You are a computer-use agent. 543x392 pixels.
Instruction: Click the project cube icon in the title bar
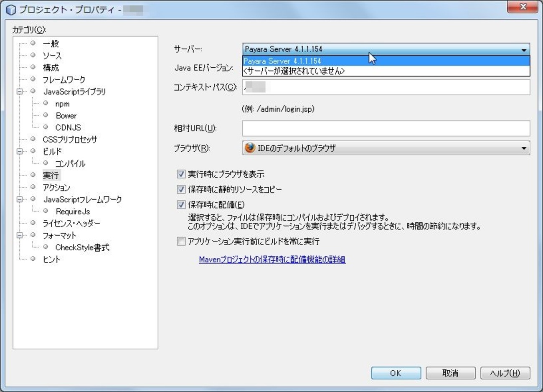pyautogui.click(x=11, y=9)
